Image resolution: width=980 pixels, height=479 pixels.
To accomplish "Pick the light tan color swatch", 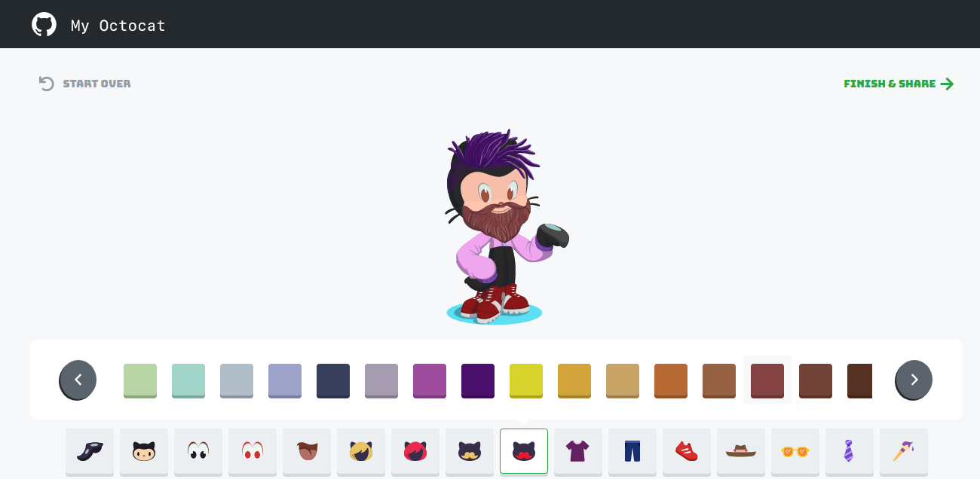I will (623, 380).
